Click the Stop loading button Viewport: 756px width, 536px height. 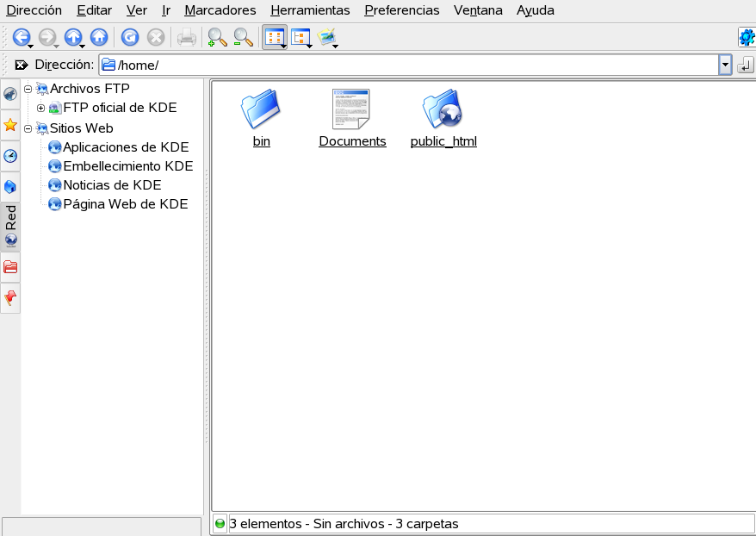(156, 37)
